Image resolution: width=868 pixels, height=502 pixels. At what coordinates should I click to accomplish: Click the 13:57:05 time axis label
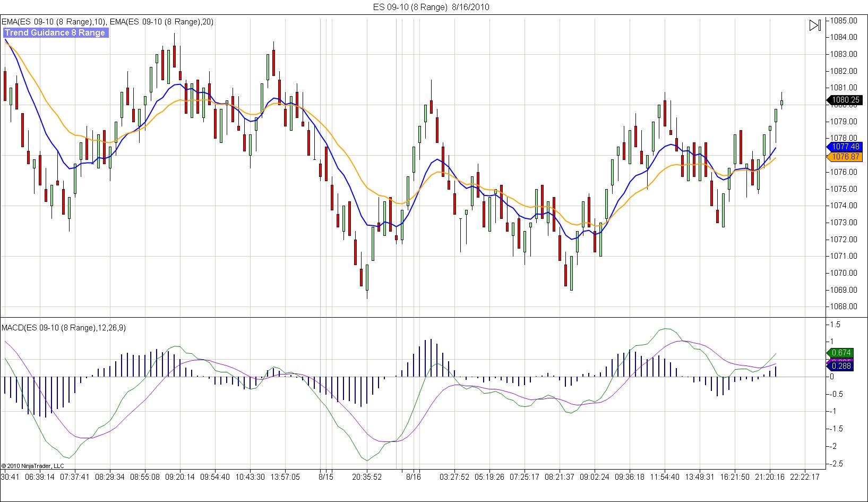pos(285,477)
